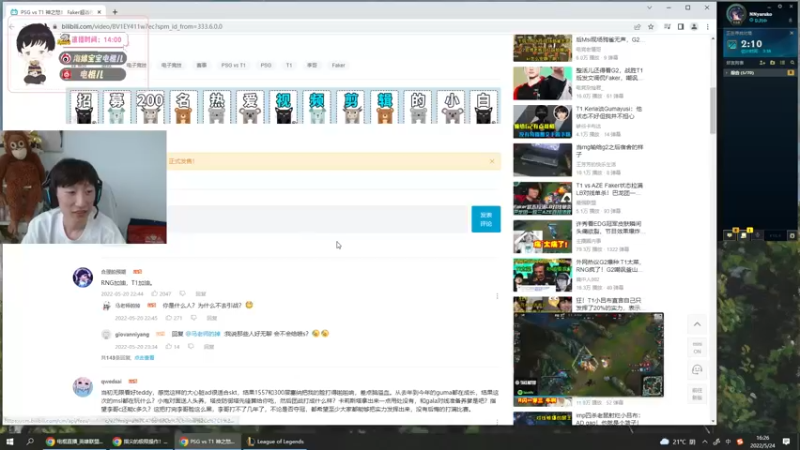Select the PSG video tag
This screenshot has height=450, width=800.
coord(266,65)
